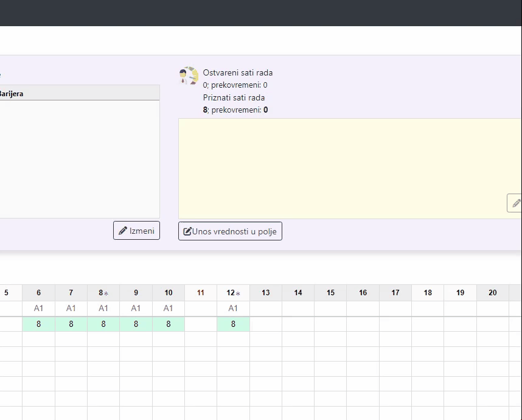
Task: Select day 11 column header
Action: click(201, 293)
